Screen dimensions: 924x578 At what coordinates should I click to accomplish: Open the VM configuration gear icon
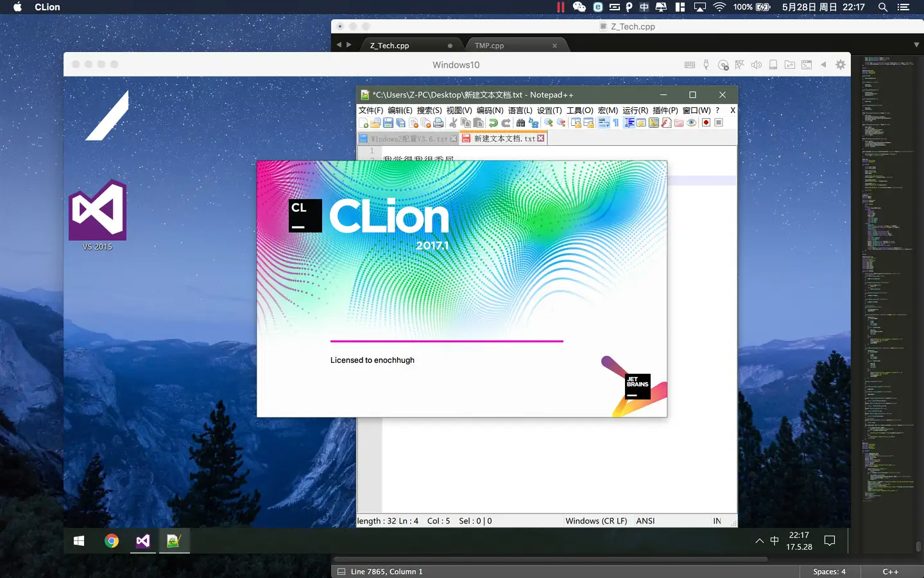(841, 65)
